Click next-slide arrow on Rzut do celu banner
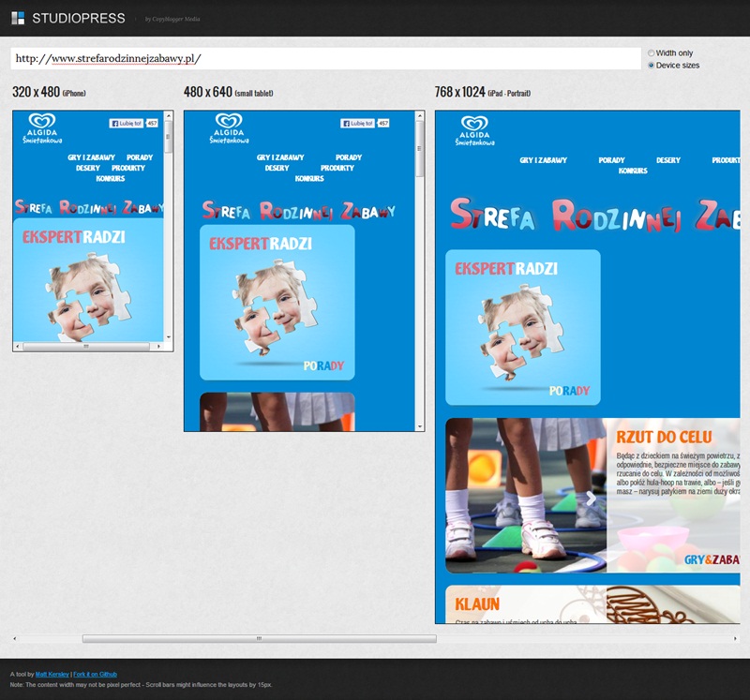The width and height of the screenshot is (750, 700). tap(592, 499)
